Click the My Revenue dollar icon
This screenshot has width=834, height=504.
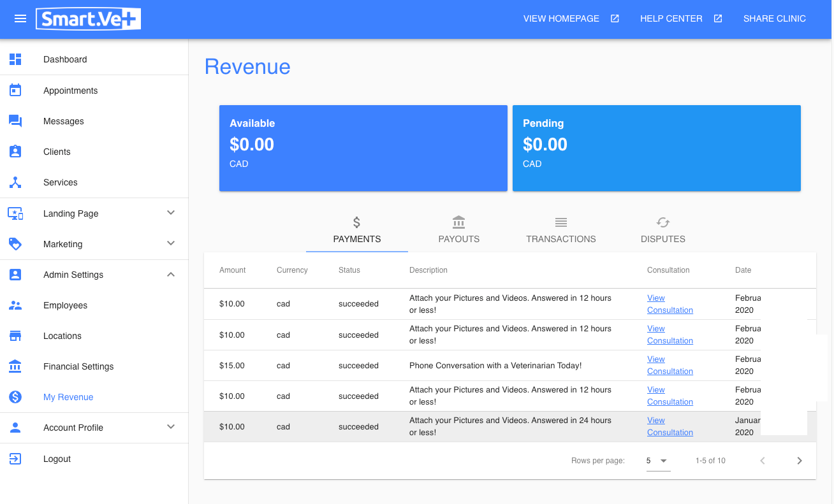coord(15,397)
